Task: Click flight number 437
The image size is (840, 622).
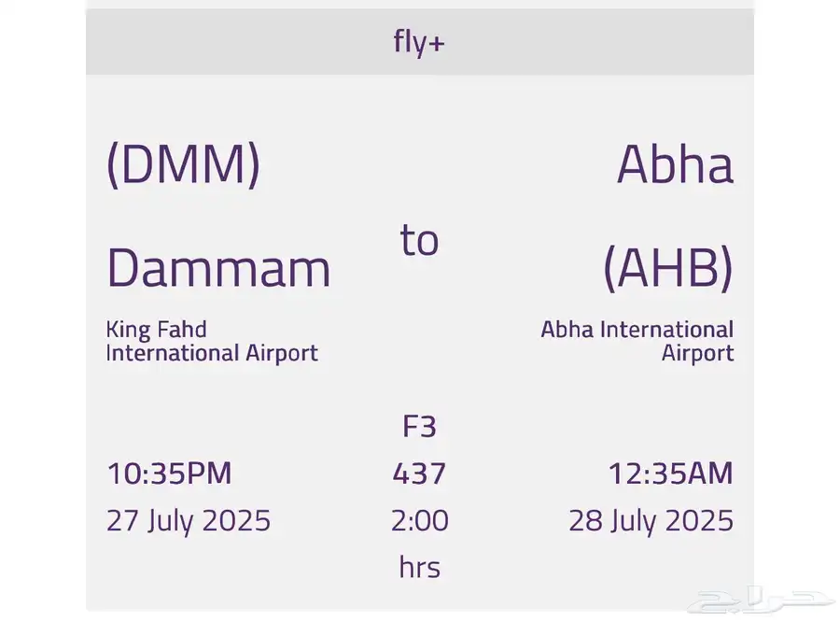Action: point(419,474)
